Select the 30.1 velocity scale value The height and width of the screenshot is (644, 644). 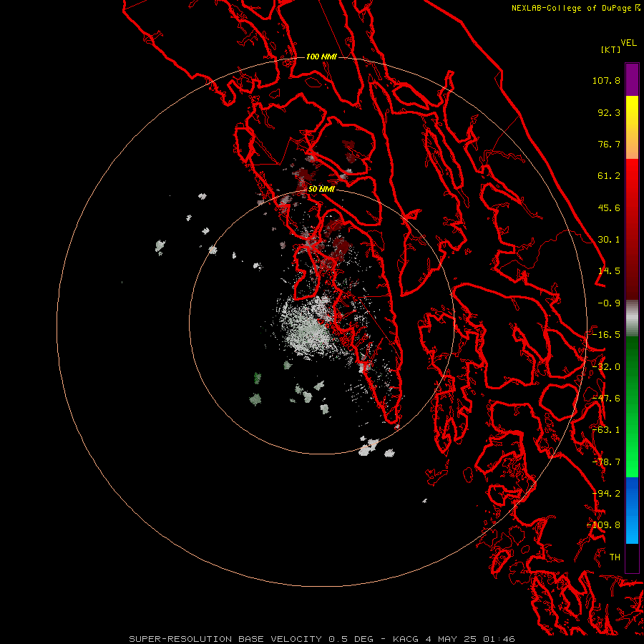[x=609, y=240]
